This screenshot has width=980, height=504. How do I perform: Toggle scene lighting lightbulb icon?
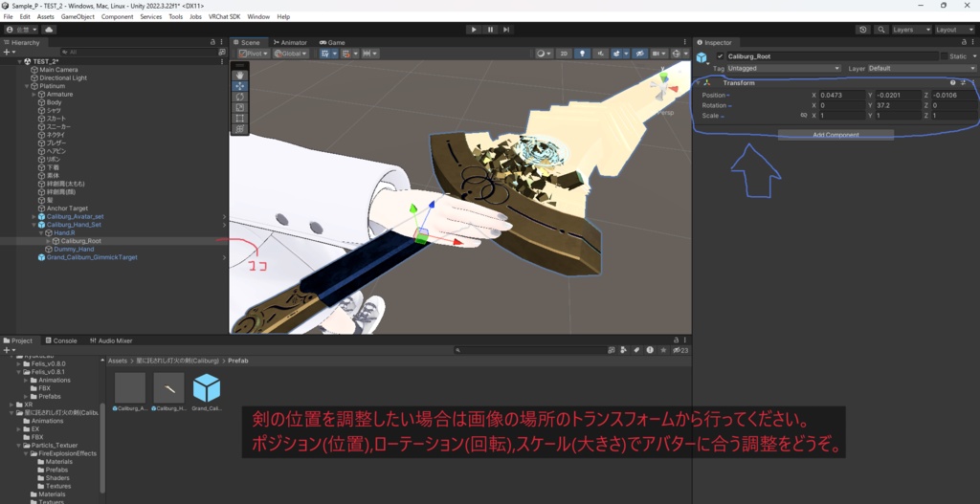tap(583, 54)
